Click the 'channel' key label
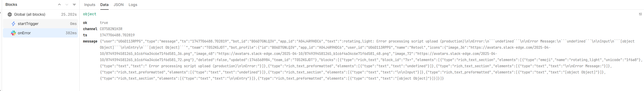The width and height of the screenshot is (644, 91). 90,29
